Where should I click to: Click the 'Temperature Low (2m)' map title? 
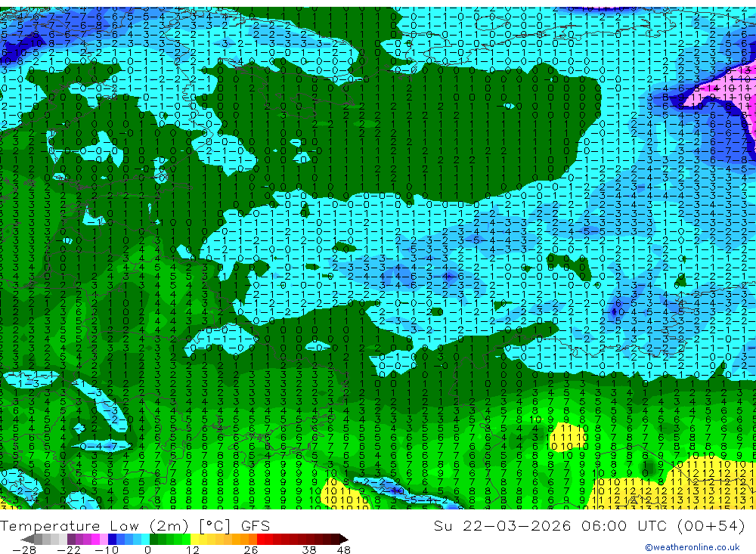click(94, 526)
